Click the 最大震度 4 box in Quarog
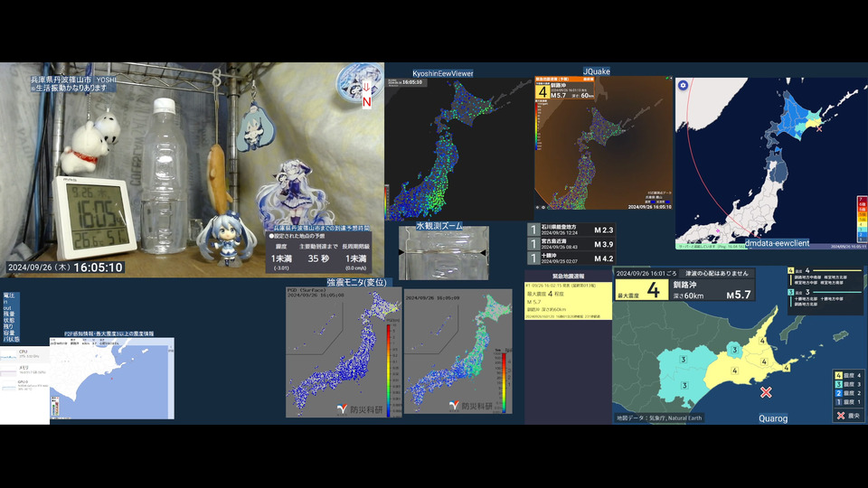The height and width of the screenshot is (488, 868). (642, 290)
